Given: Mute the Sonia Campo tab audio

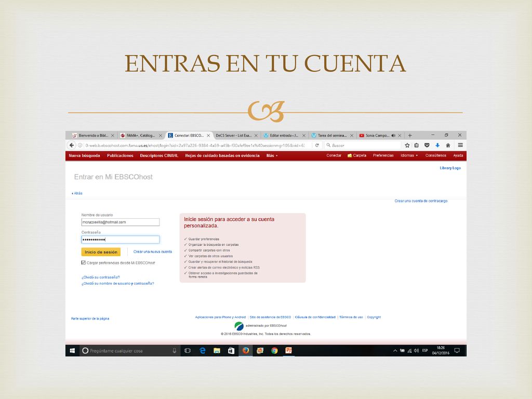Looking at the screenshot, I should [393, 136].
